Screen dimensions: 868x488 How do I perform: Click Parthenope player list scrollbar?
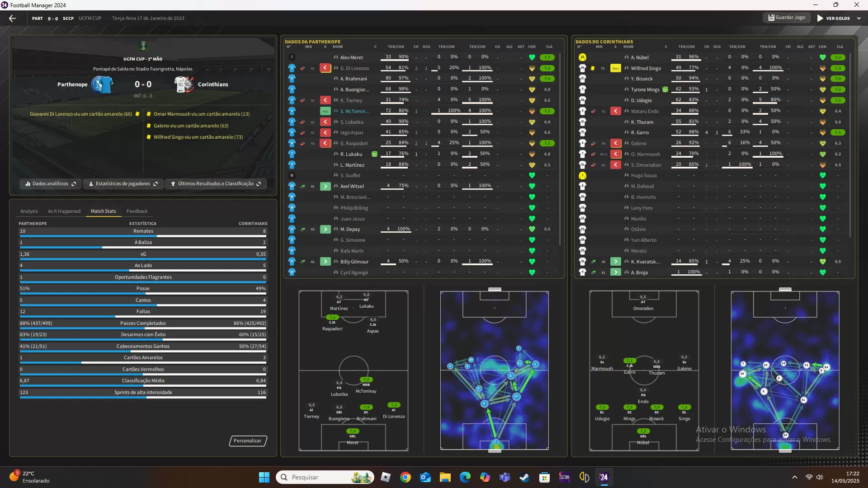click(560, 149)
